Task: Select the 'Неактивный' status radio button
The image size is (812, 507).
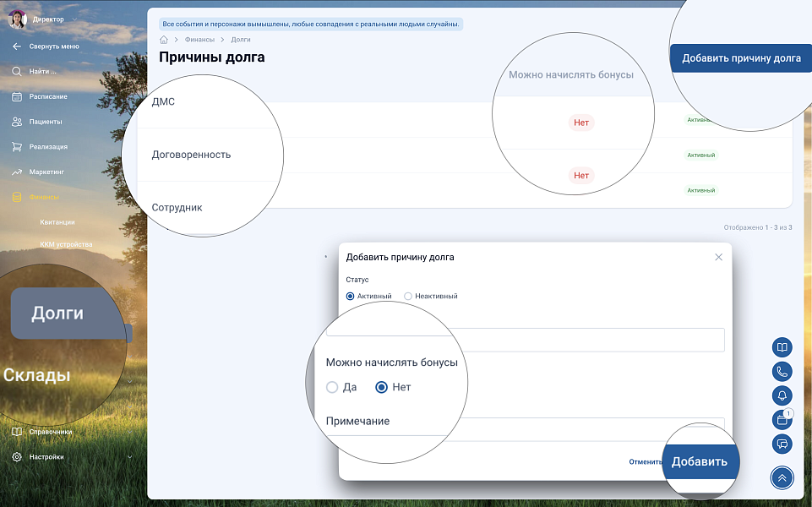Action: coord(408,297)
